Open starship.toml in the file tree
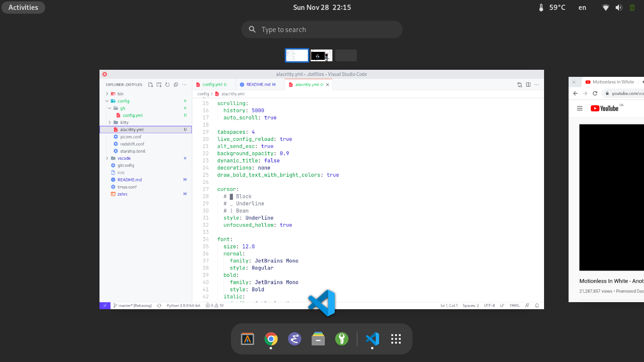The width and height of the screenshot is (644, 362). 132,151
